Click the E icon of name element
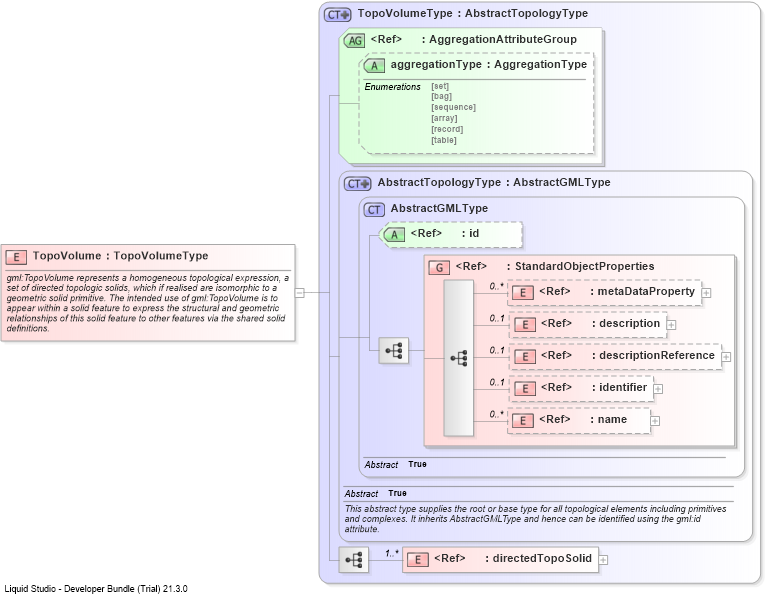The height and width of the screenshot is (594, 765). 523,420
